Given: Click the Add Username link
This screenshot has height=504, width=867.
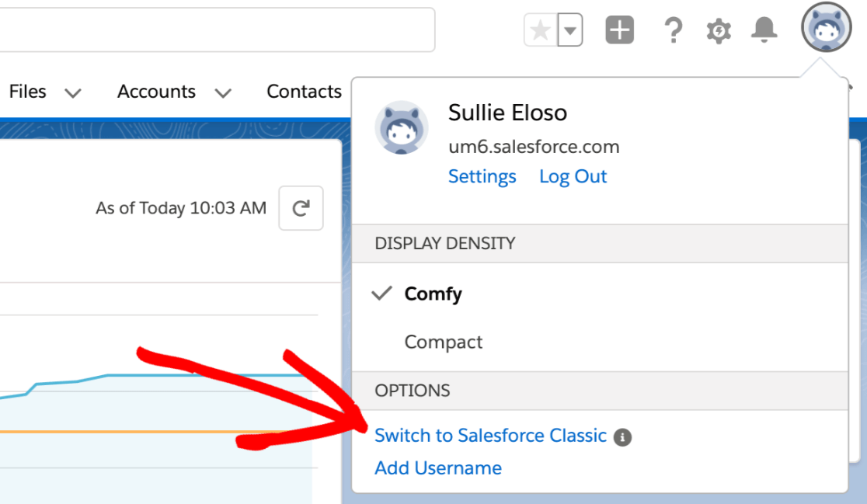Looking at the screenshot, I should click(438, 468).
